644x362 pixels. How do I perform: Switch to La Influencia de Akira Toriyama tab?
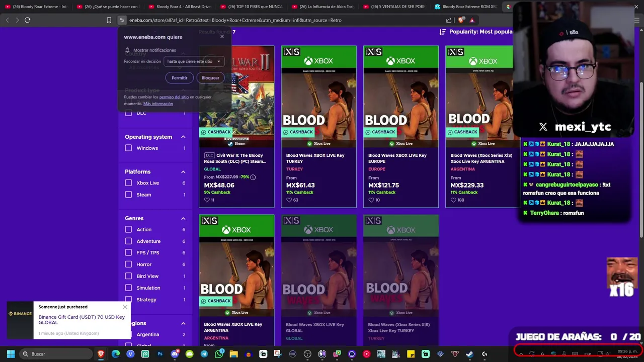coord(324,7)
